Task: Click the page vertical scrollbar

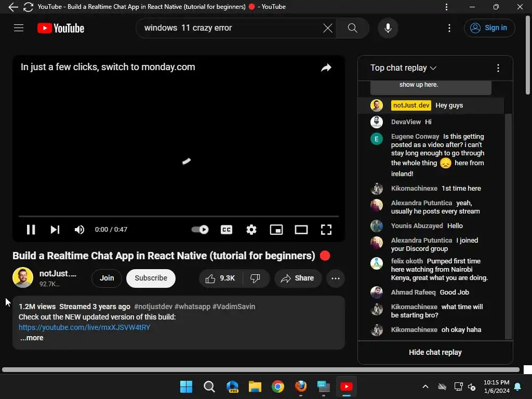Action: (528, 54)
